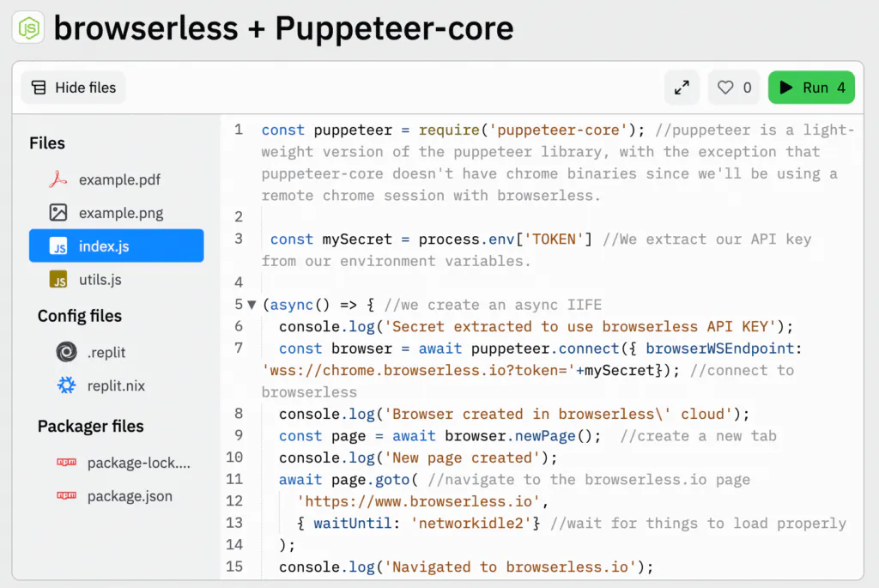This screenshot has width=879, height=588.
Task: Click the file-tree icon on Hide files
Action: point(39,88)
